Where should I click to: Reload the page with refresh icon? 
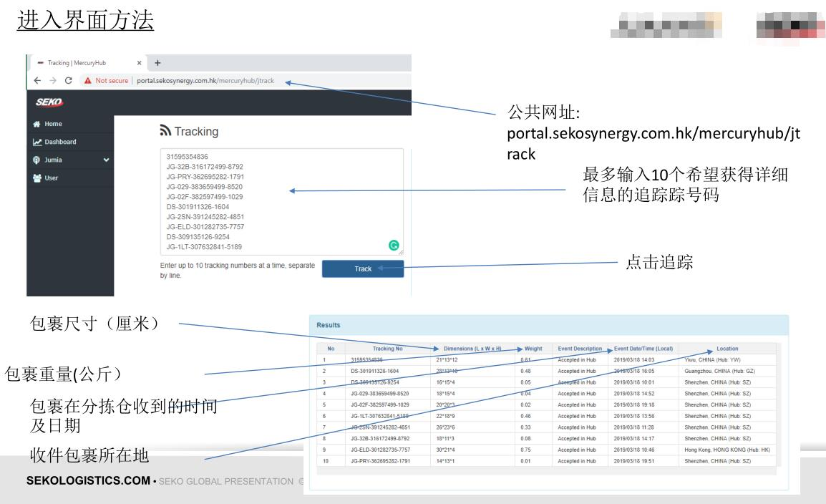click(x=69, y=81)
